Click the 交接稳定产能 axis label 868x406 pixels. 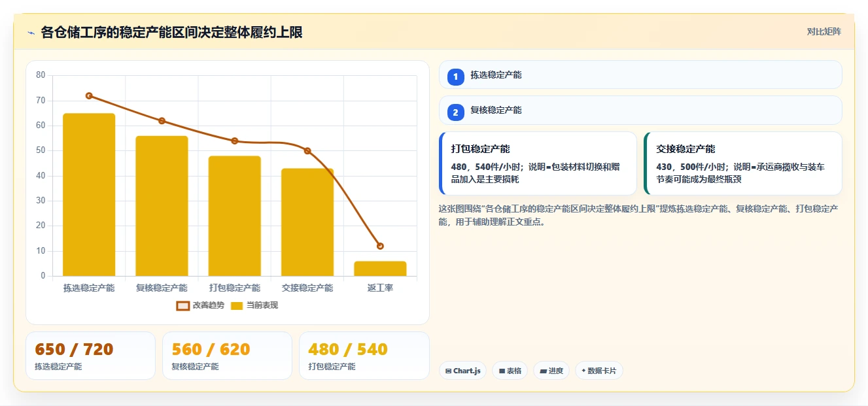click(x=307, y=288)
